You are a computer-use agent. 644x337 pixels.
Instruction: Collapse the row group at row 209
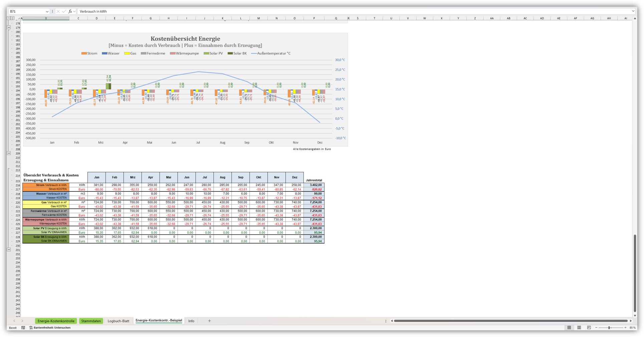[9, 153]
